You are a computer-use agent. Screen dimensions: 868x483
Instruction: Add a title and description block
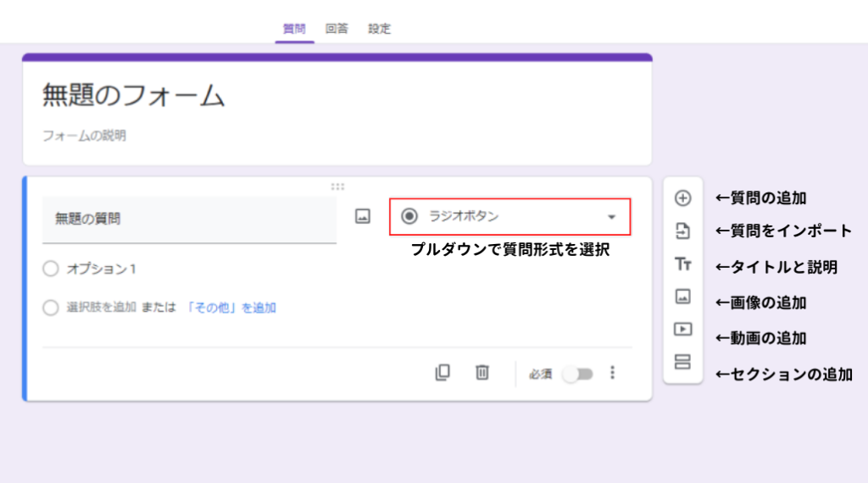[682, 264]
